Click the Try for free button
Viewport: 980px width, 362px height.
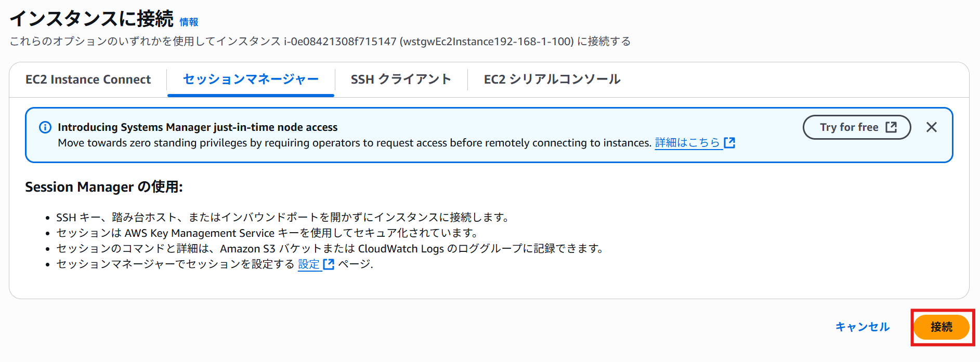pyautogui.click(x=857, y=127)
